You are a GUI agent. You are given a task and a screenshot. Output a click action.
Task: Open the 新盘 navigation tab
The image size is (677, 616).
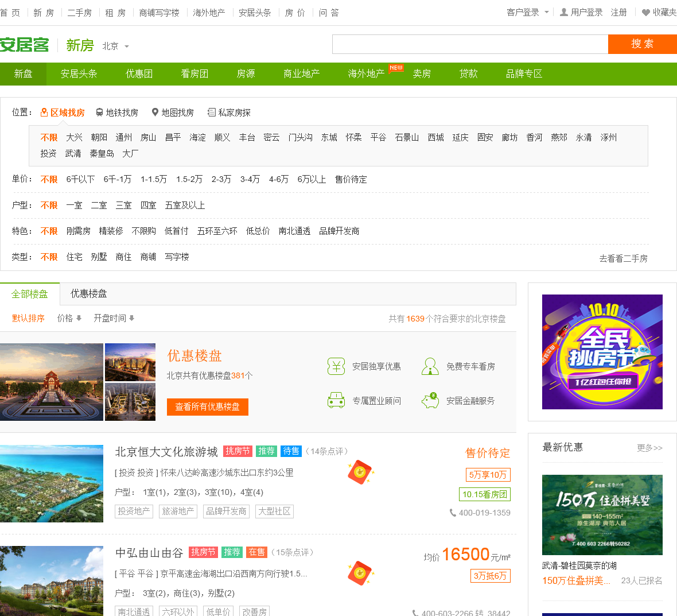pyautogui.click(x=23, y=74)
